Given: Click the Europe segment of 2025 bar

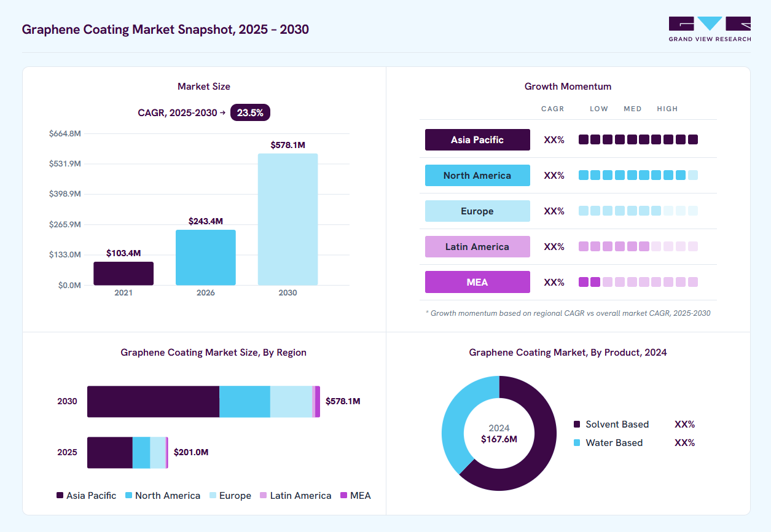Looking at the screenshot, I should pyautogui.click(x=158, y=453).
